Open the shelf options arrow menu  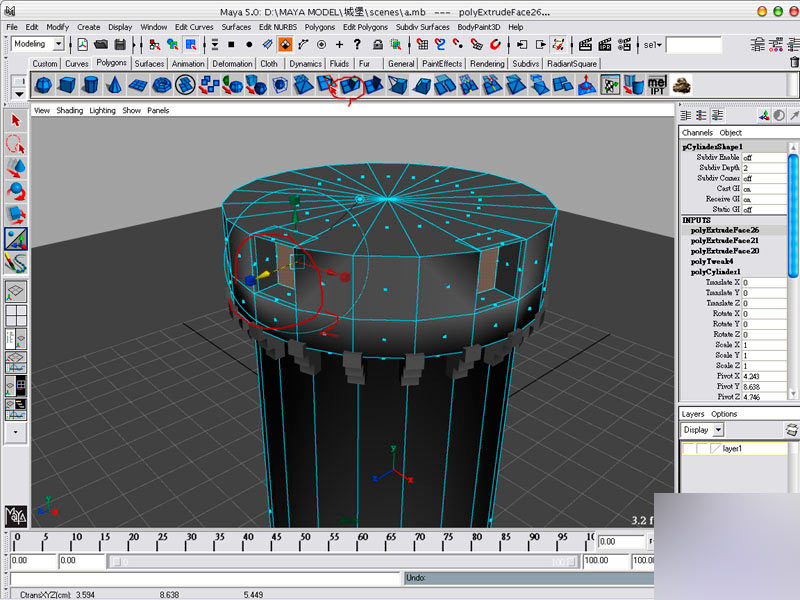click(19, 94)
